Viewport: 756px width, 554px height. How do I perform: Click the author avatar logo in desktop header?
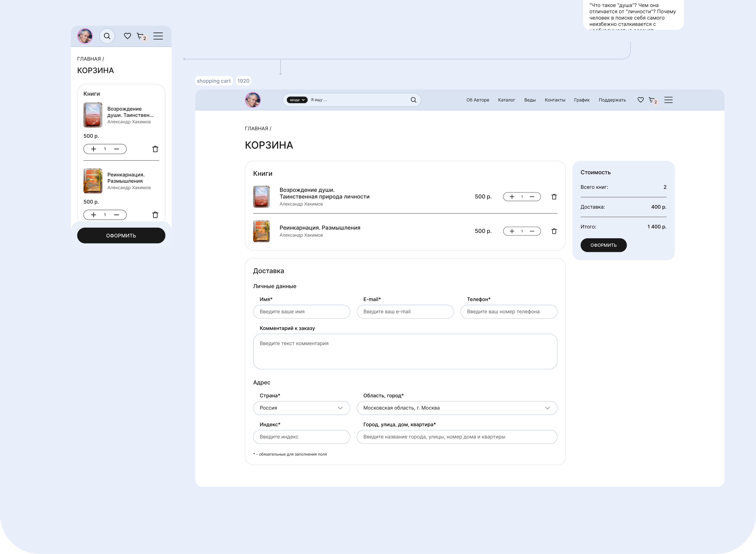point(253,100)
